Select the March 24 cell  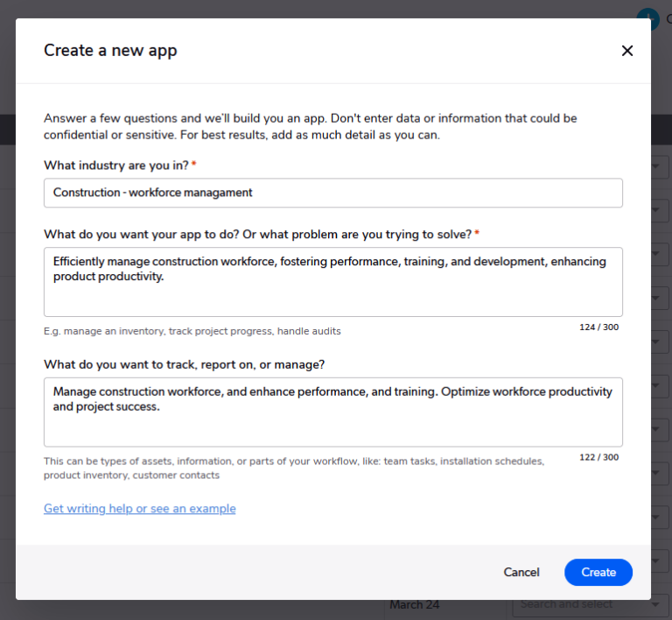pyautogui.click(x=415, y=604)
